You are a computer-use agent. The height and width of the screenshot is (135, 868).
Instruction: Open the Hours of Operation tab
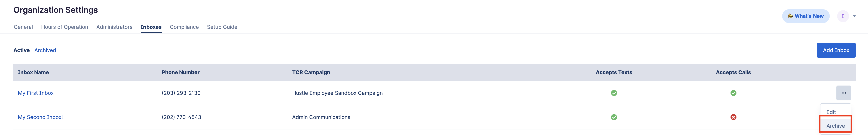coord(64,27)
